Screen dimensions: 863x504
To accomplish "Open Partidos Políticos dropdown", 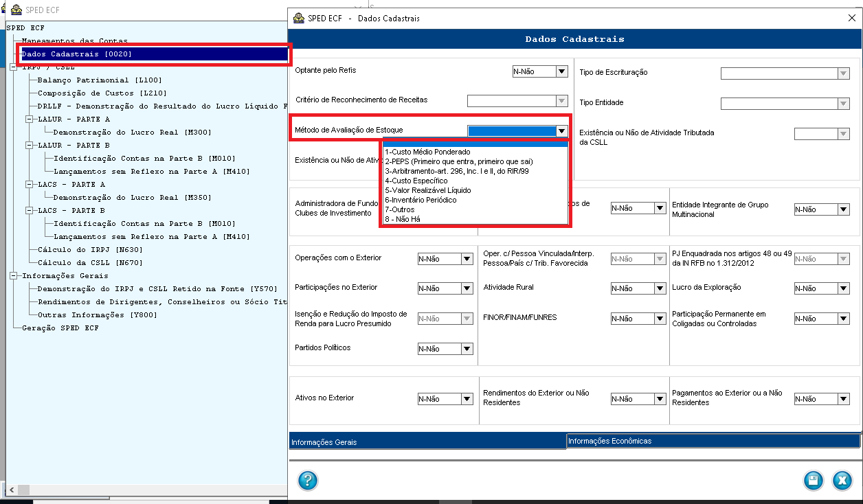I will pos(467,349).
